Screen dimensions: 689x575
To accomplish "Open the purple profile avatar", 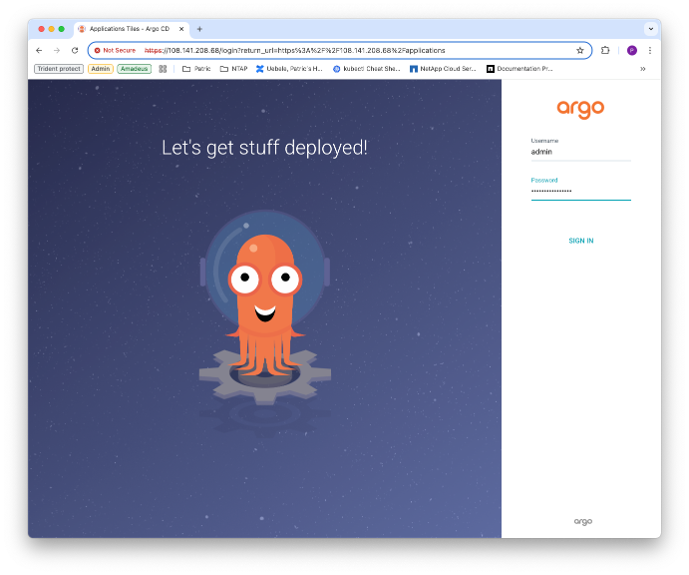I will pyautogui.click(x=632, y=51).
